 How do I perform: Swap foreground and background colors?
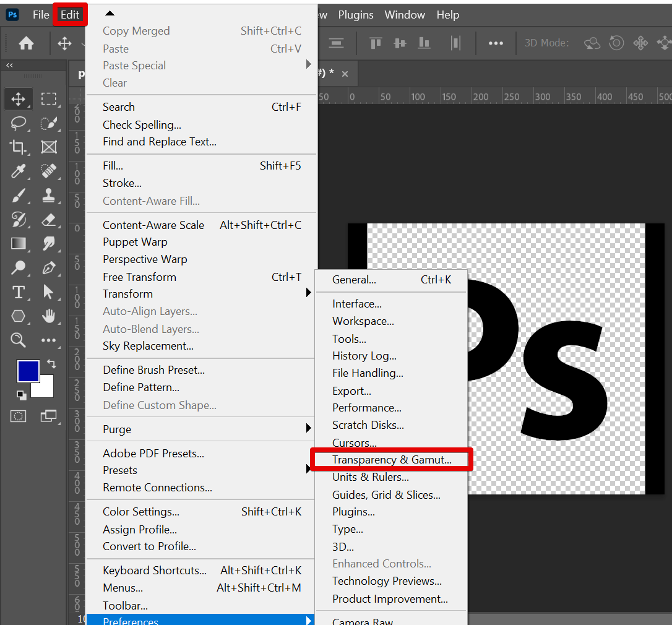[x=51, y=364]
